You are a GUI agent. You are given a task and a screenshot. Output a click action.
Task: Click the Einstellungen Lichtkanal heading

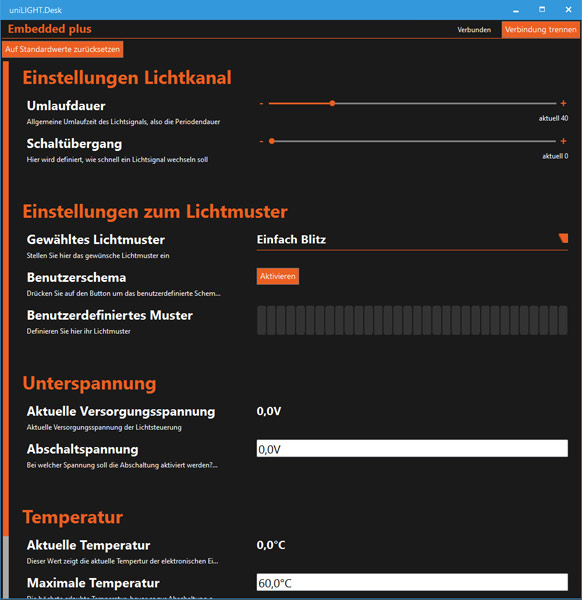click(x=127, y=78)
